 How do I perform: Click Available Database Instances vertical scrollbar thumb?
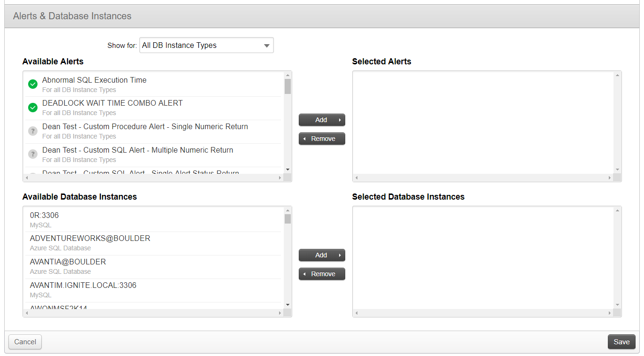[x=288, y=219]
